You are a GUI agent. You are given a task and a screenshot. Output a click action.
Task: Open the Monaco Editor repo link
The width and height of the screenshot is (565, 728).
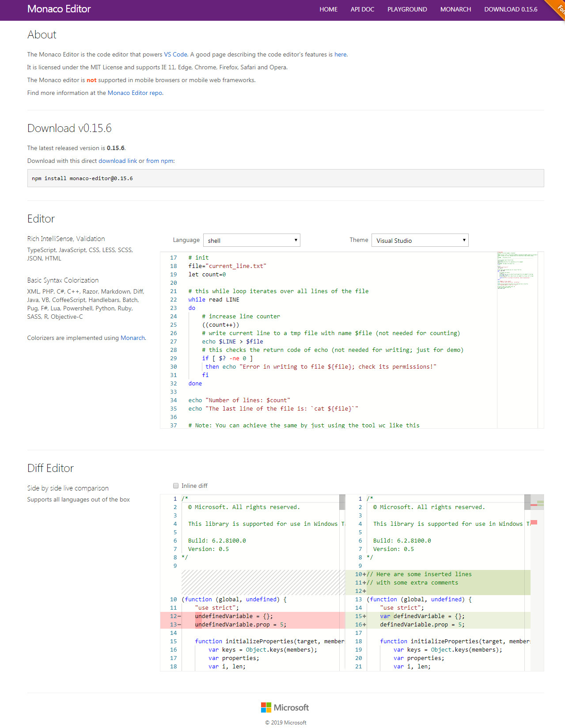click(135, 93)
